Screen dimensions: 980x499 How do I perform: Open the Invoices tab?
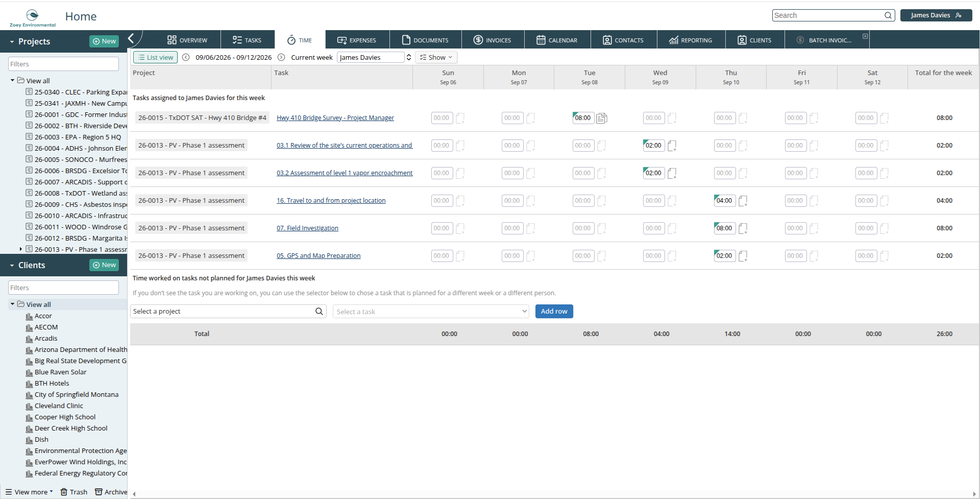point(492,40)
